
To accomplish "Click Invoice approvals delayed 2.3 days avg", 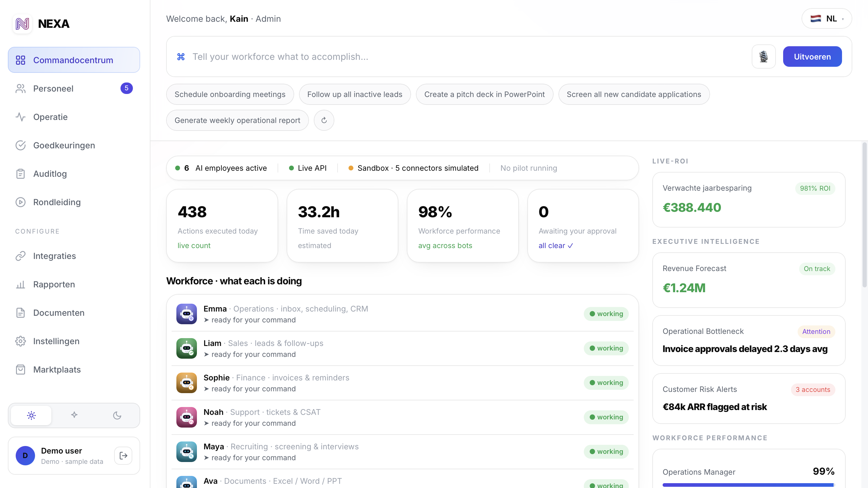I will [745, 349].
